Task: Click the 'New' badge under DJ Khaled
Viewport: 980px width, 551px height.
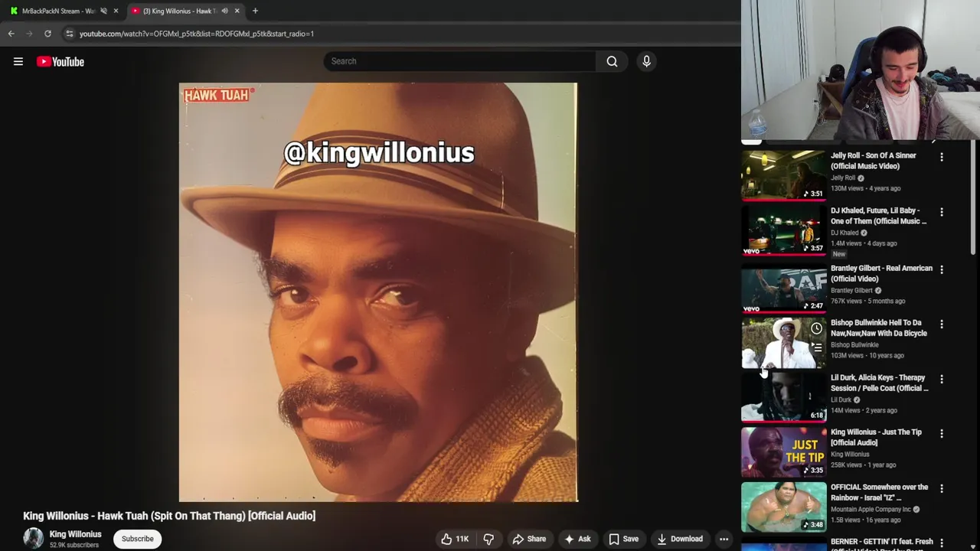Action: point(839,254)
